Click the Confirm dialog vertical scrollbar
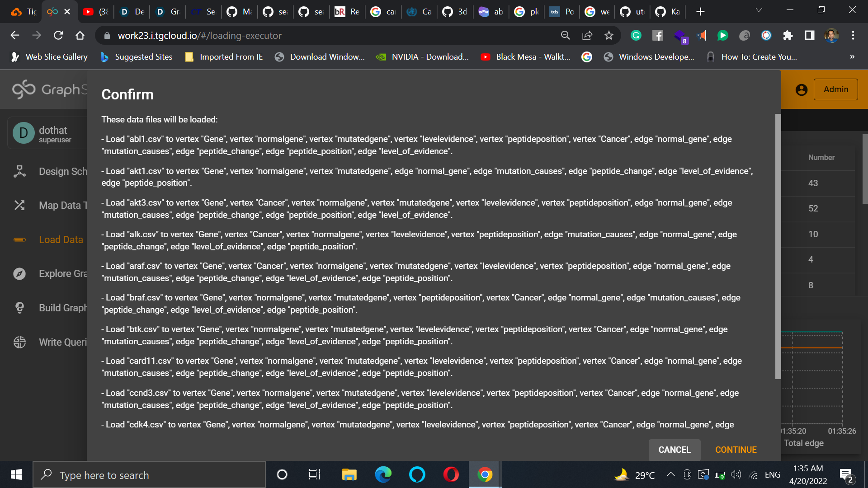The height and width of the screenshot is (488, 868). pyautogui.click(x=778, y=246)
